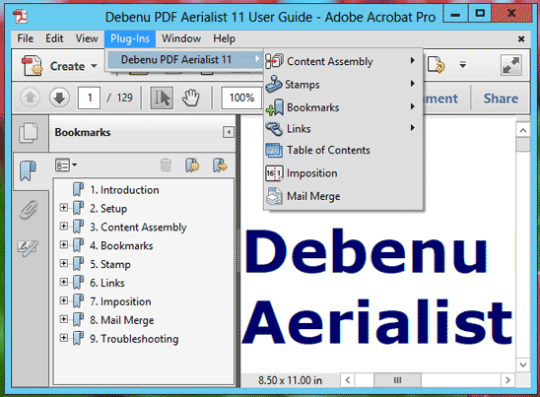Open the Share pane
The width and height of the screenshot is (540, 397).
pos(501,98)
